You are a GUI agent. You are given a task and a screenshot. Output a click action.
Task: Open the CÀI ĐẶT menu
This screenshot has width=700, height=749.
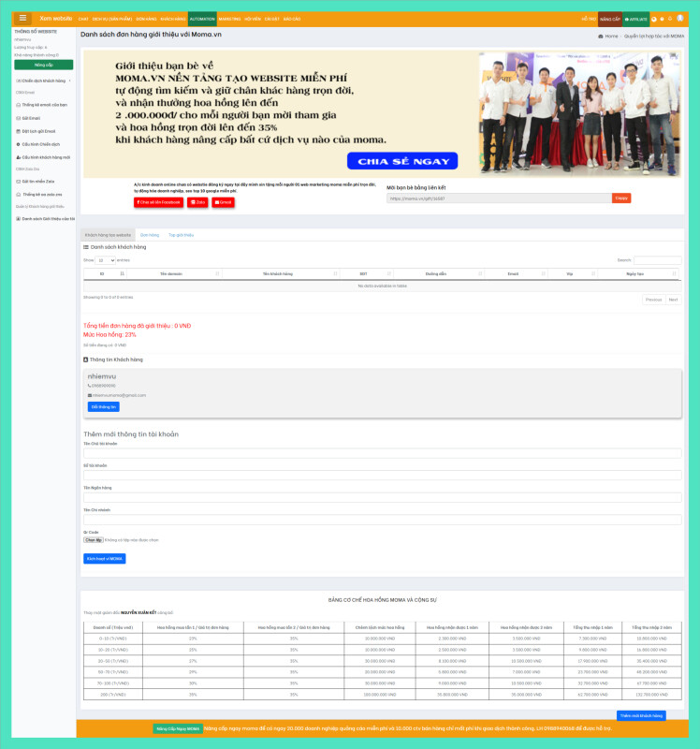coord(271,19)
